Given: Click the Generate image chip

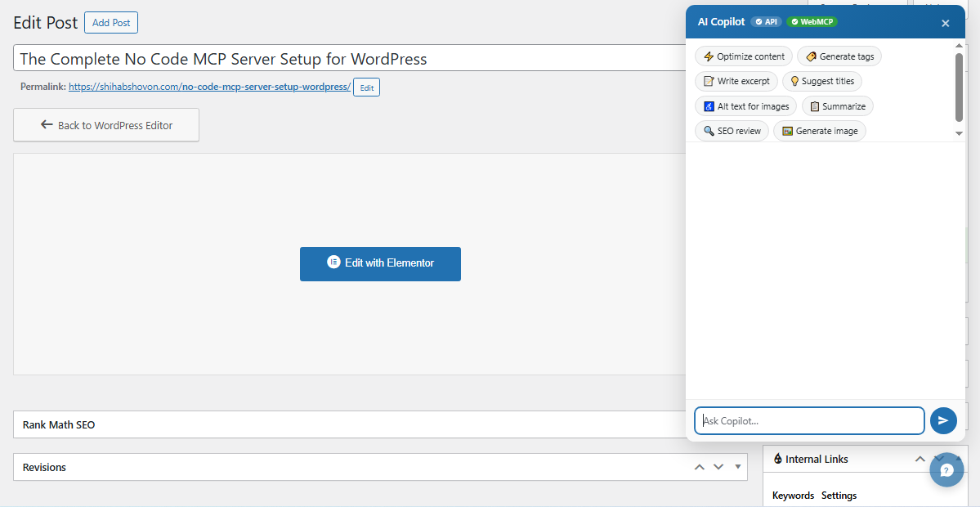Looking at the screenshot, I should pos(819,131).
